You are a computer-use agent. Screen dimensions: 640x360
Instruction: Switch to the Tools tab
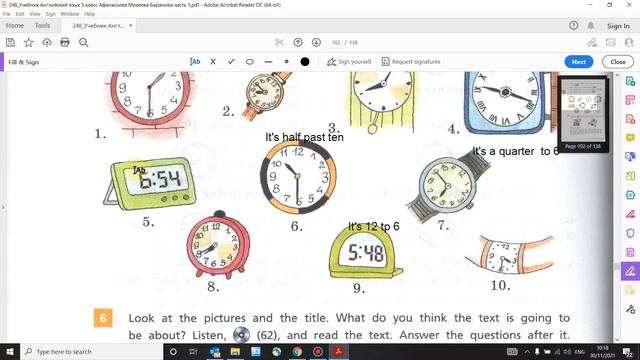click(42, 25)
